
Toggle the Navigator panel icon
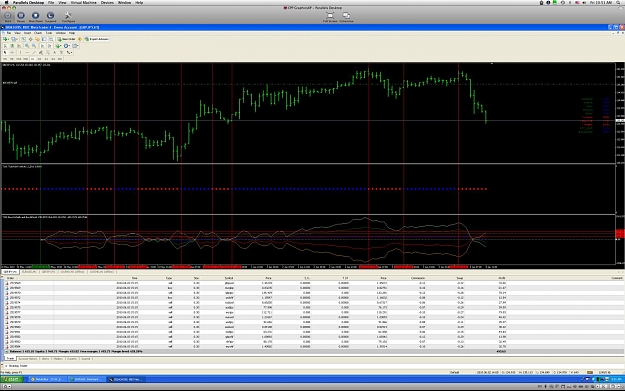point(37,39)
